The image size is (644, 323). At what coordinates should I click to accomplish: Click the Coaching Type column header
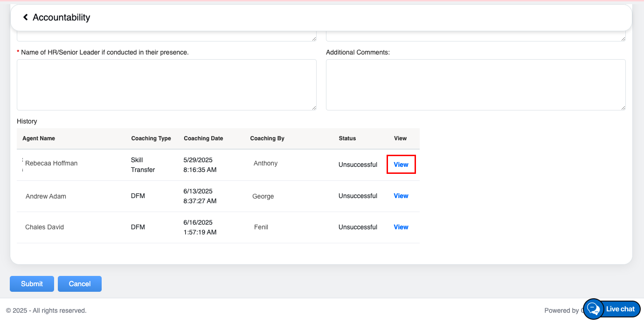151,138
